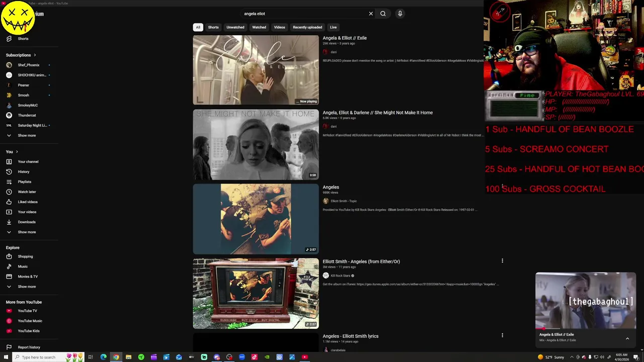Screen dimensions: 644x362
Task: Open Elliott Smith - Angeles (from Either/Or) title
Action: 361,261
